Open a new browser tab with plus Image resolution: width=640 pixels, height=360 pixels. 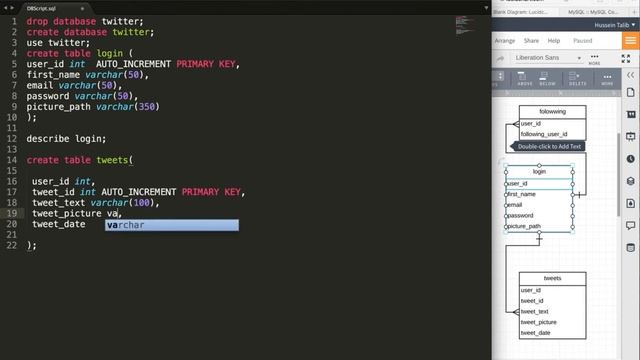(634, 12)
